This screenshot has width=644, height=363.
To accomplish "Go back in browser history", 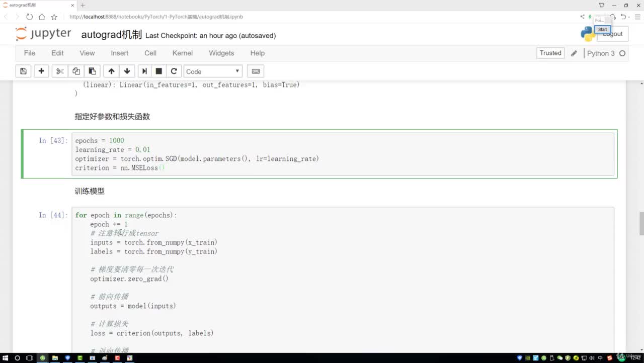I will [x=7, y=17].
